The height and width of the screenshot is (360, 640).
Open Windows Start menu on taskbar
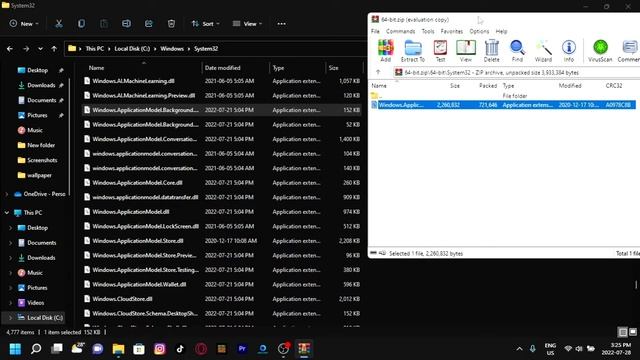15,349
